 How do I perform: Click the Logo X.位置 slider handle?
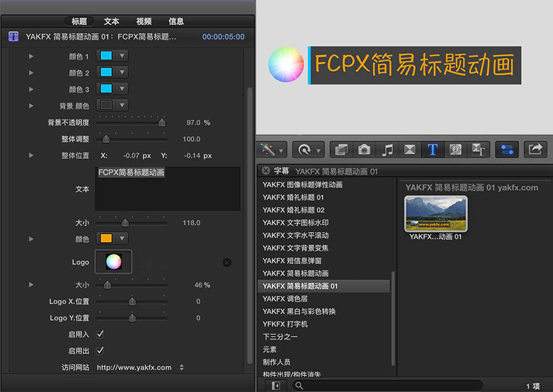pos(132,301)
